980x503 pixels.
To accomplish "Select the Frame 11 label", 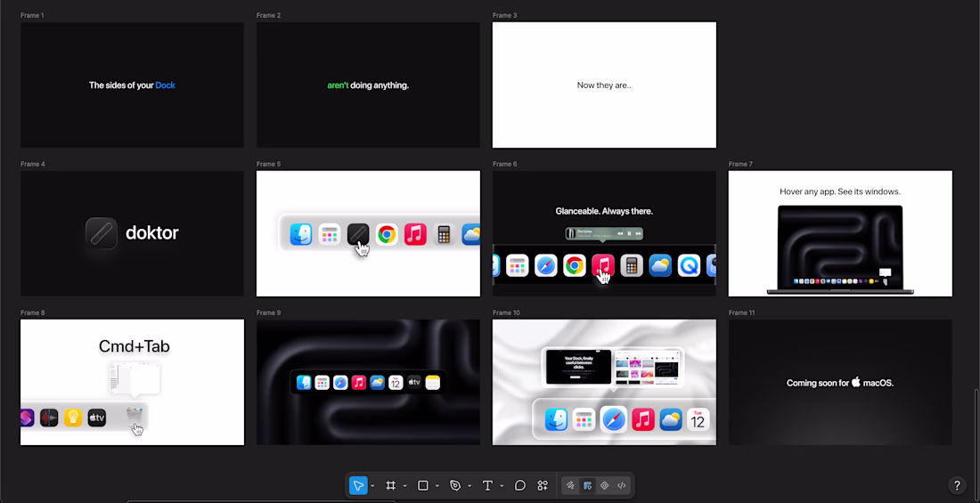I will [x=742, y=312].
